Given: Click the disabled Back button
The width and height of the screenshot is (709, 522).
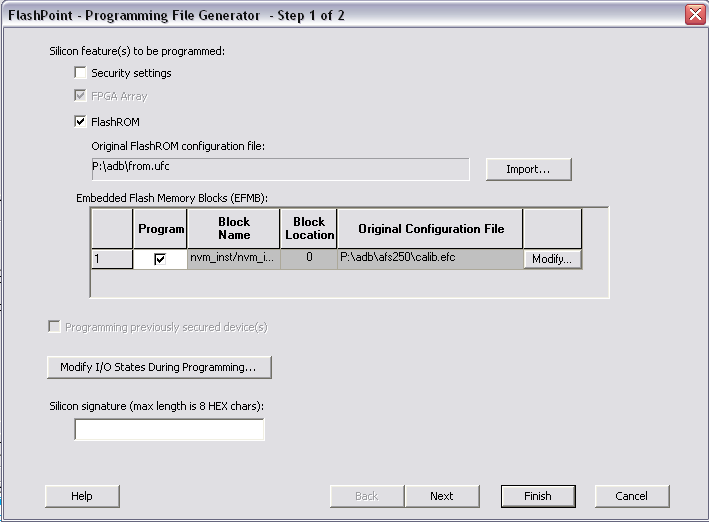Looking at the screenshot, I should click(x=367, y=496).
